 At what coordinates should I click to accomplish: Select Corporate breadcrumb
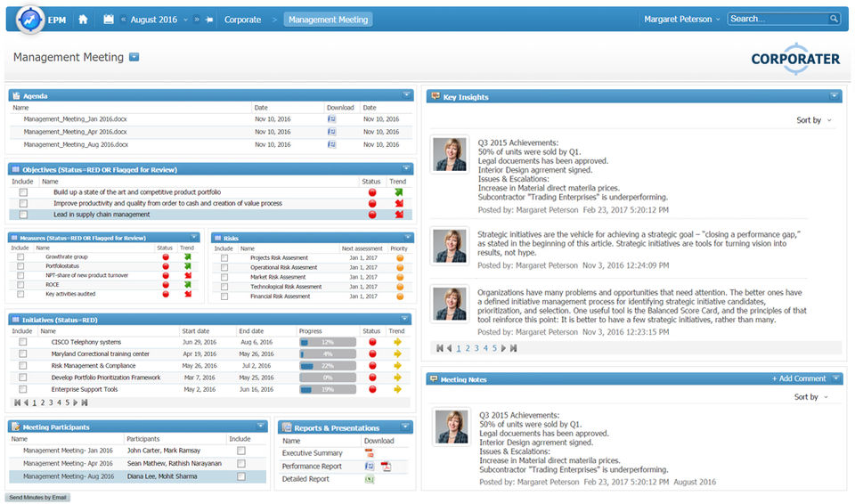242,20
